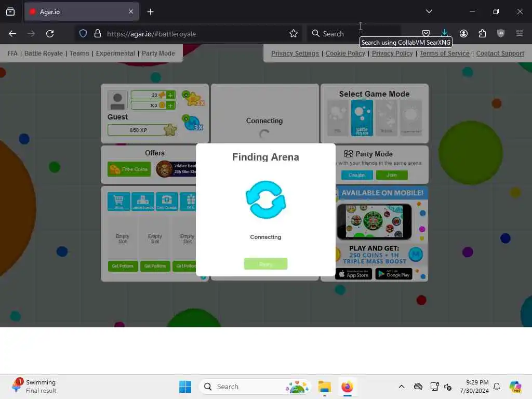Open the Firefox account icon
Screen dimensions: 532x399
463,33
